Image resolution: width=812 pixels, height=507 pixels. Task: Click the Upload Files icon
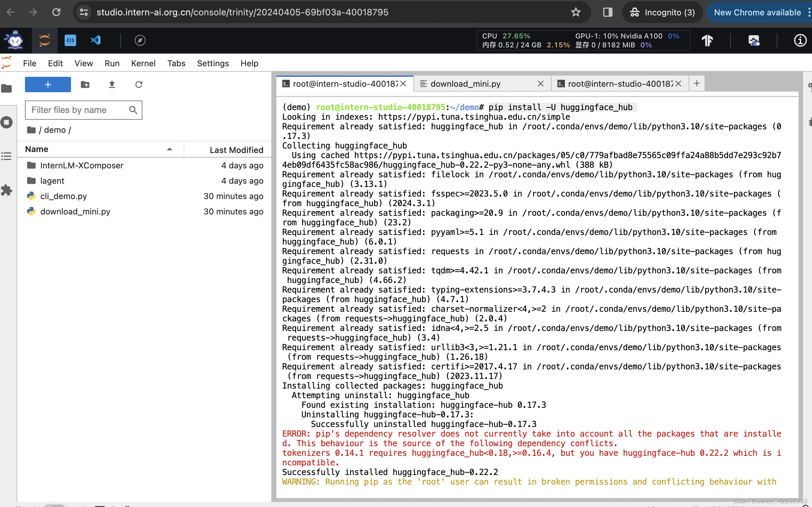coord(112,84)
